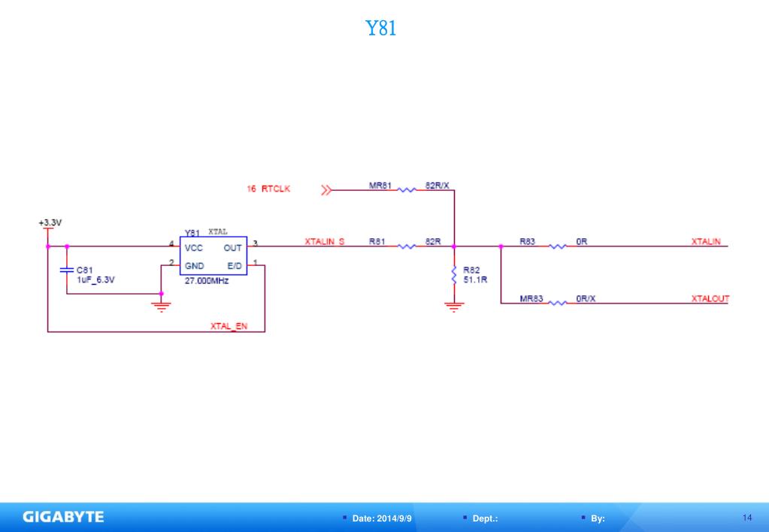Click the MR81 resistor symbol

pos(407,190)
